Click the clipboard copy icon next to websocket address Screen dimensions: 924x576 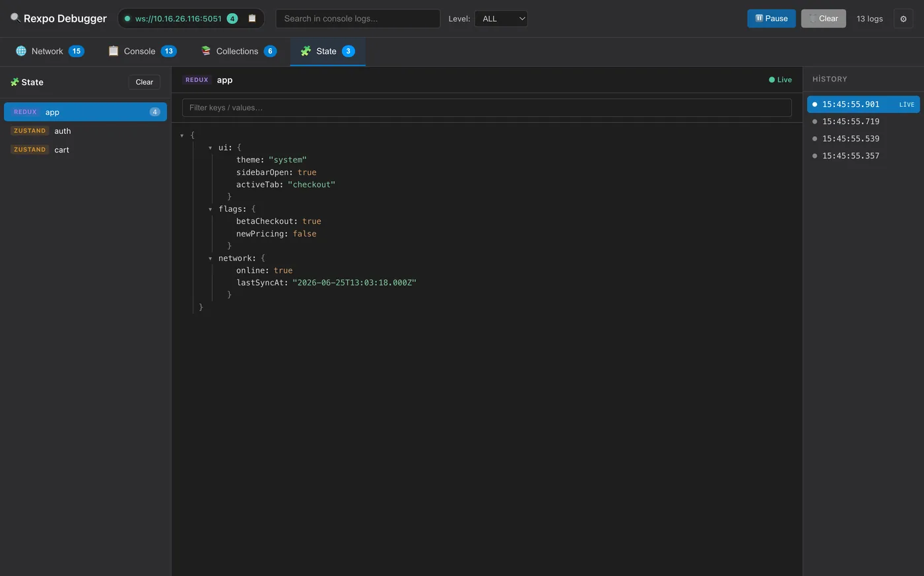[x=251, y=18]
